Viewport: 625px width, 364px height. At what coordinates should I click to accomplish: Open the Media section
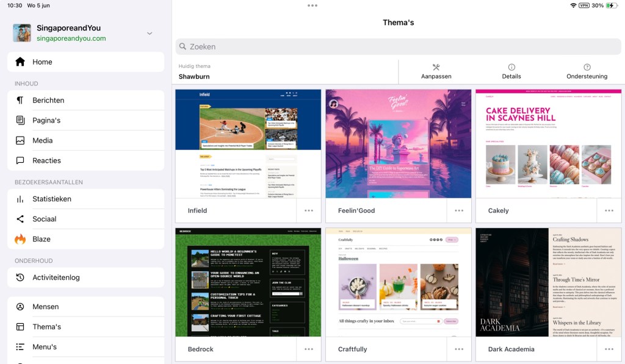coord(43,140)
